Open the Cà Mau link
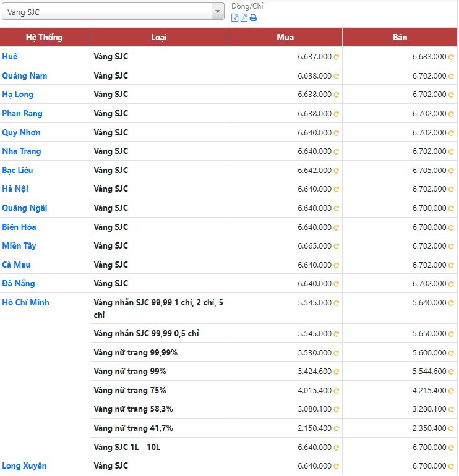The height and width of the screenshot is (476, 459). click(x=16, y=265)
